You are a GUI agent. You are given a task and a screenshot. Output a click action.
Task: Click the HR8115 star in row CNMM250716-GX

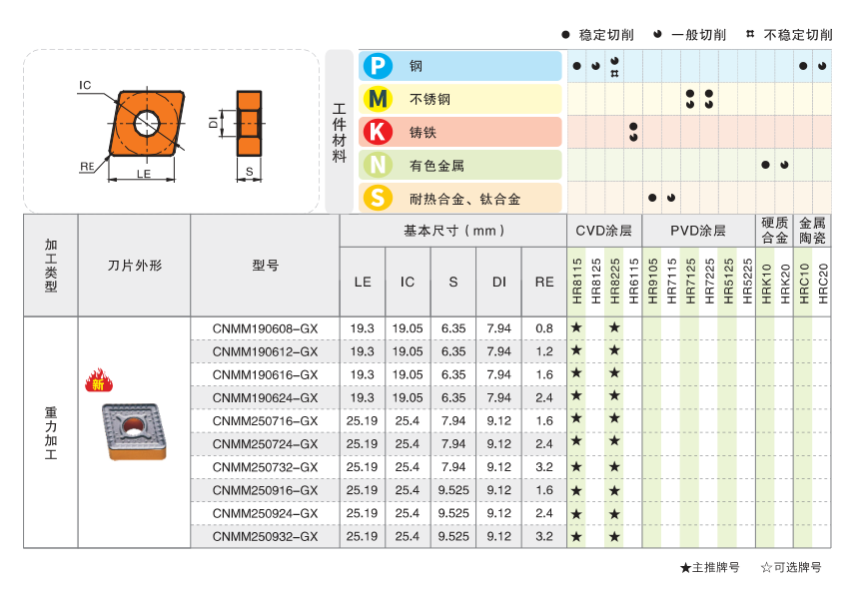coord(576,419)
